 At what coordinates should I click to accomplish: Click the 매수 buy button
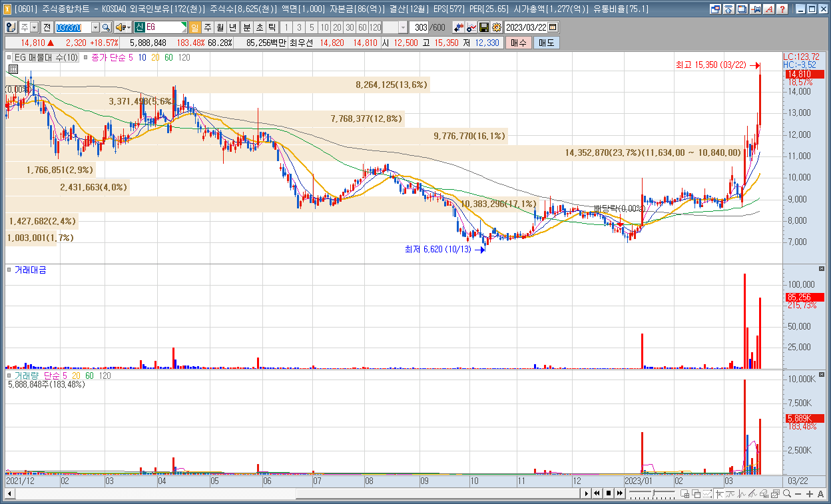(x=519, y=43)
